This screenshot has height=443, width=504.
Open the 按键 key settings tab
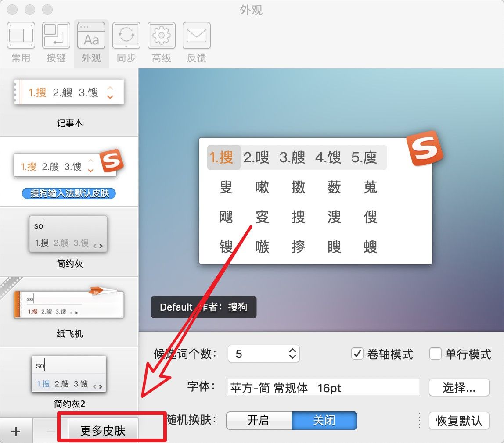click(56, 42)
